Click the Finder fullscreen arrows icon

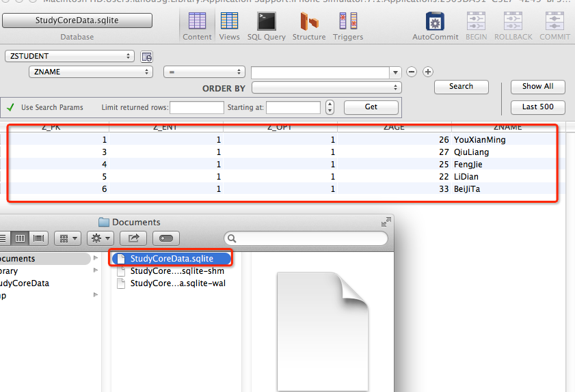(386, 222)
